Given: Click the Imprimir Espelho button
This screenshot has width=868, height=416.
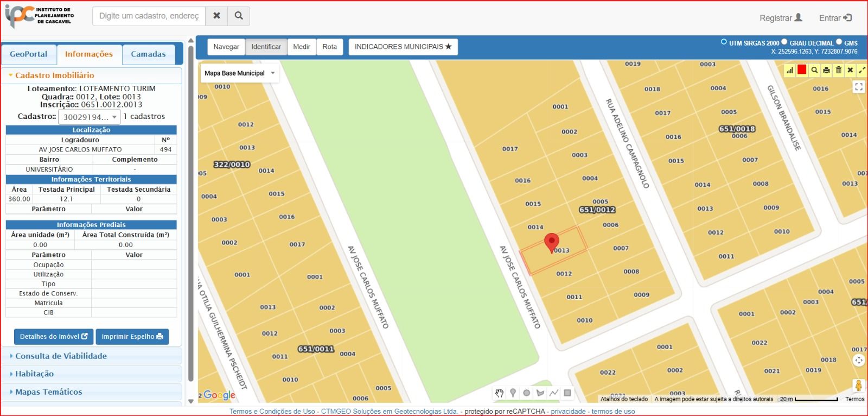Looking at the screenshot, I should point(132,337).
